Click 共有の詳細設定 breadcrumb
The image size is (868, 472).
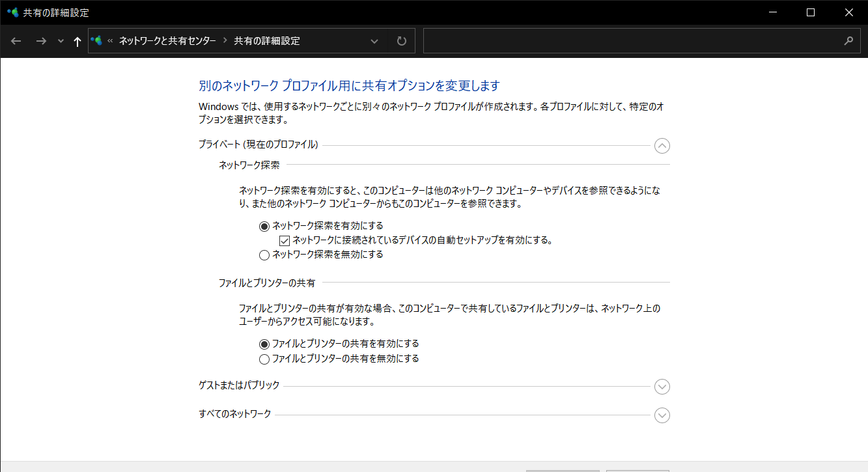point(267,40)
